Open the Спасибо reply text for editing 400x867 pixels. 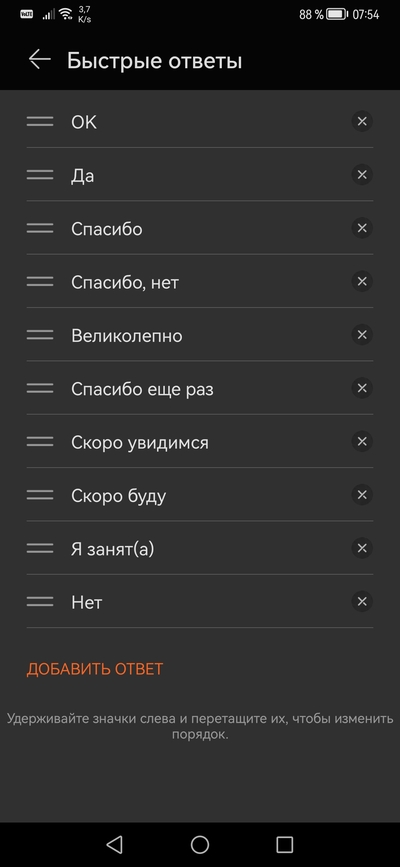tap(107, 229)
